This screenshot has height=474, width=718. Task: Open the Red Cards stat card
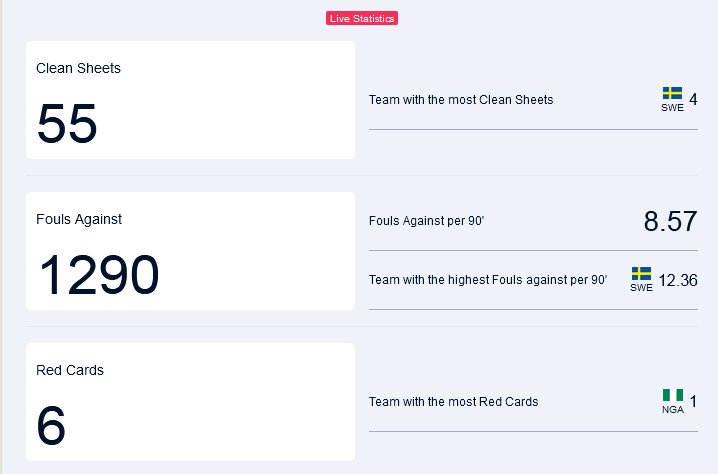[x=190, y=402]
